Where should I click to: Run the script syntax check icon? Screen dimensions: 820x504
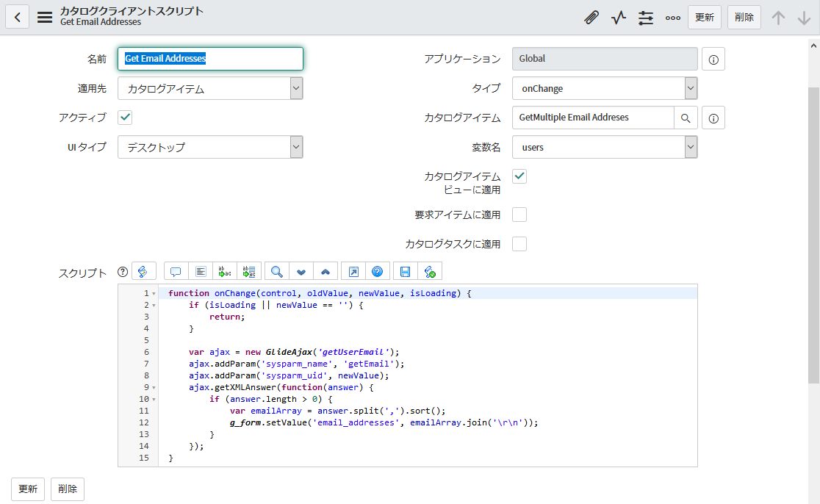tap(430, 270)
